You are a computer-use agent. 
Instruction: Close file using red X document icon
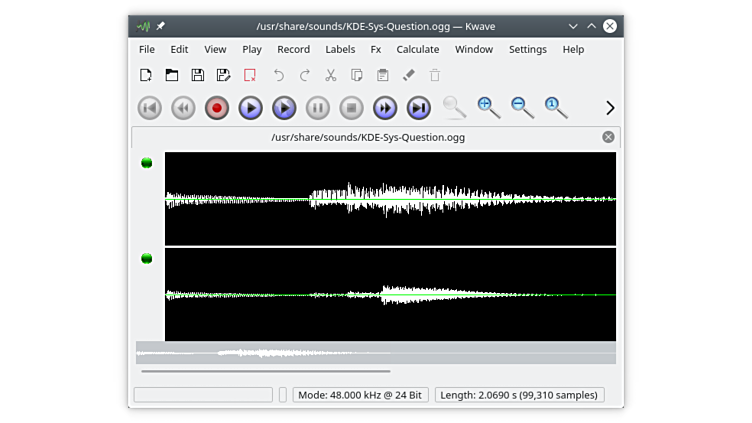[250, 75]
